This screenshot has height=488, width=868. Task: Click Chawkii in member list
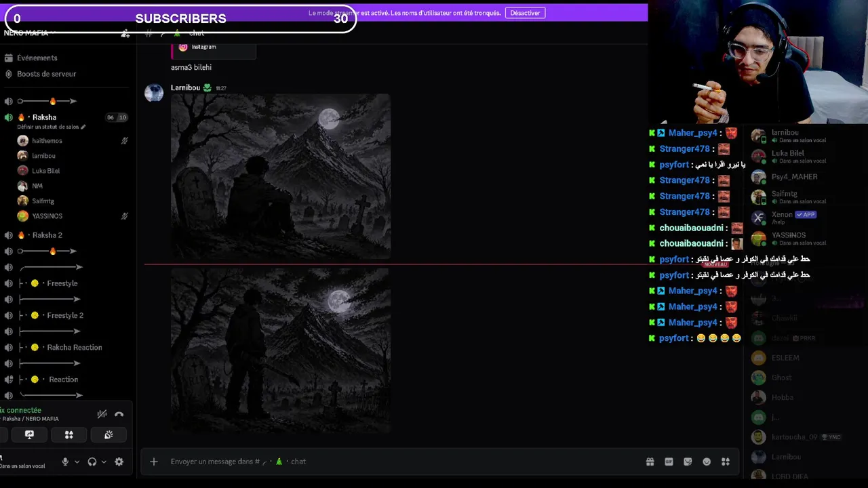click(x=784, y=318)
